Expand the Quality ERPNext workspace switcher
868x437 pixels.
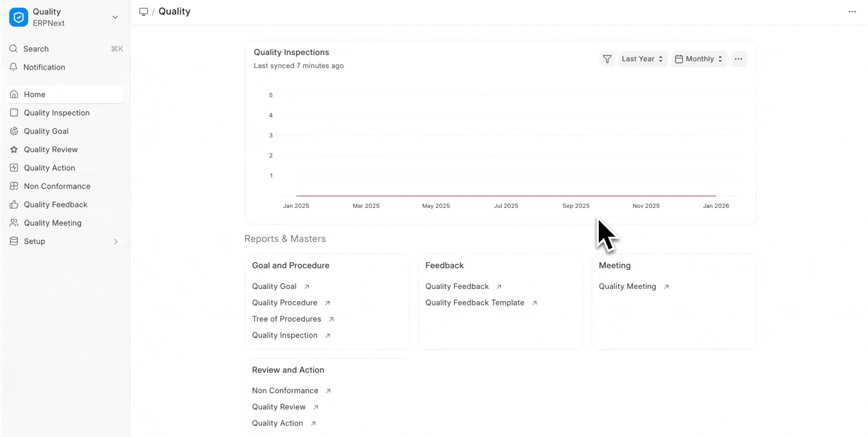click(115, 17)
